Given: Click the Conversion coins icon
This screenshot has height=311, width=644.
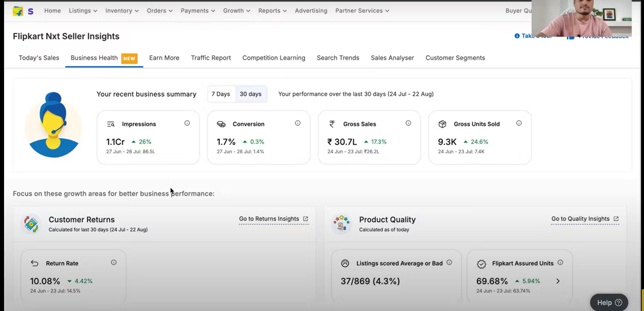Looking at the screenshot, I should pyautogui.click(x=221, y=124).
